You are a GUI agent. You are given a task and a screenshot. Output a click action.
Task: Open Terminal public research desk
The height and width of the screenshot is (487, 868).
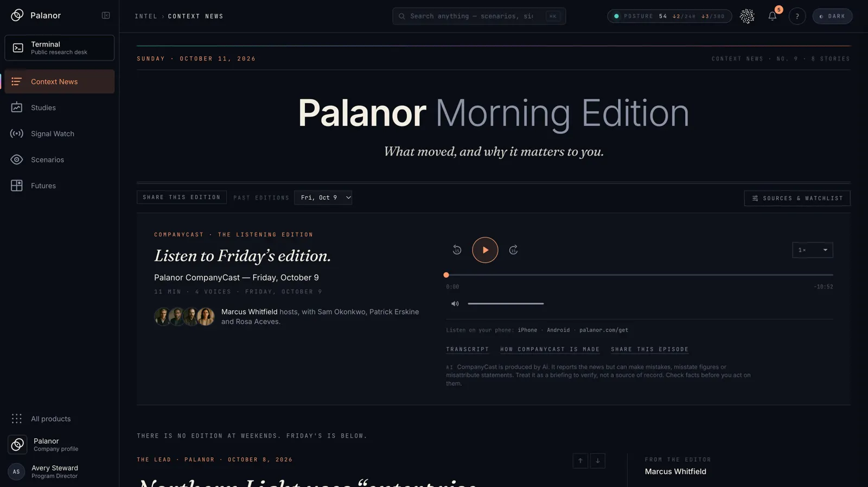pos(60,48)
